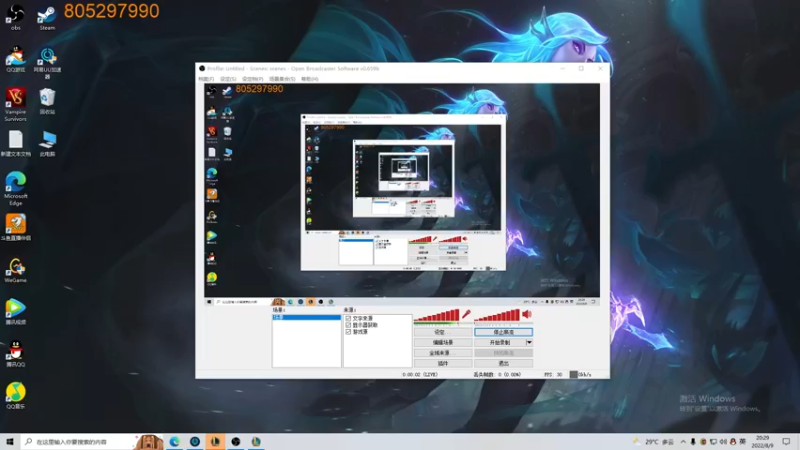Viewport: 800px width, 450px height.
Task: Click the tray microphone icon
Action: click(693, 441)
